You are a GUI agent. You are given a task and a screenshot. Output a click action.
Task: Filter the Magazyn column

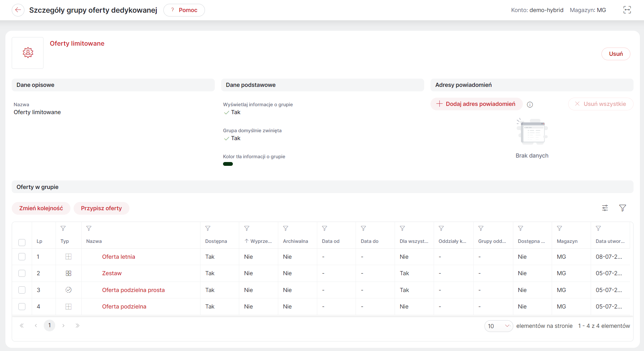coord(560,228)
